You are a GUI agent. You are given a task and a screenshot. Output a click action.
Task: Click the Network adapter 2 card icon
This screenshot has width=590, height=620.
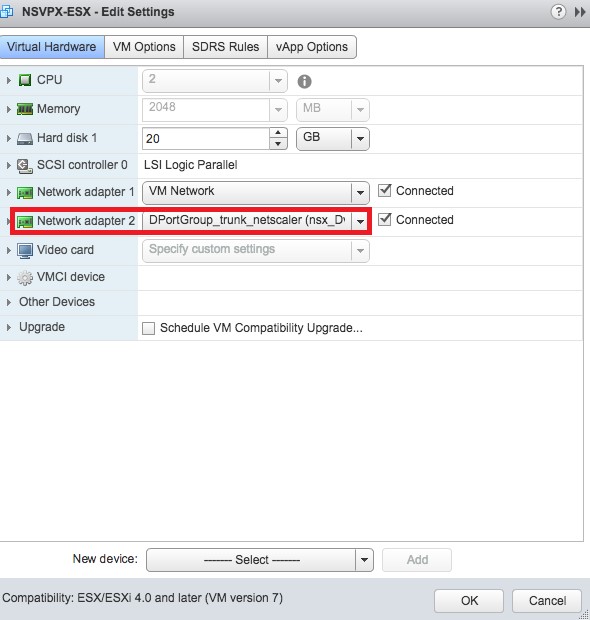(25, 221)
